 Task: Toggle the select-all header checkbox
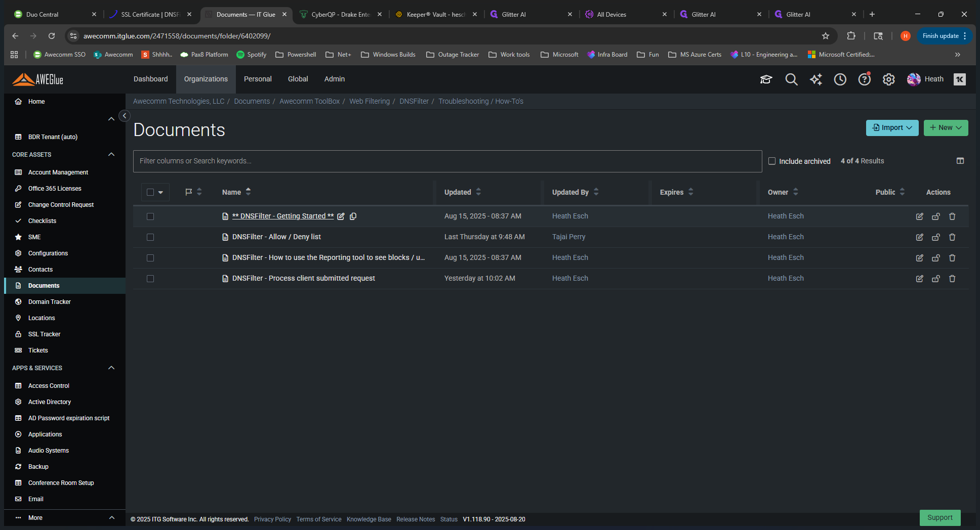150,192
